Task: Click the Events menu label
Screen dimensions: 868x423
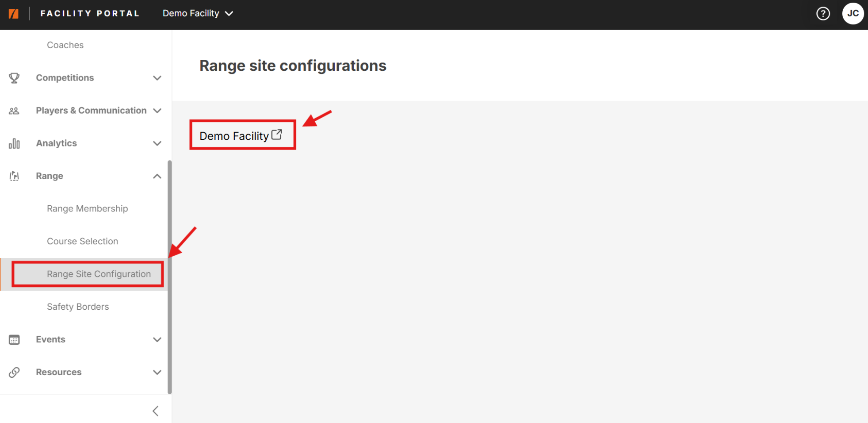Action: [x=51, y=340]
